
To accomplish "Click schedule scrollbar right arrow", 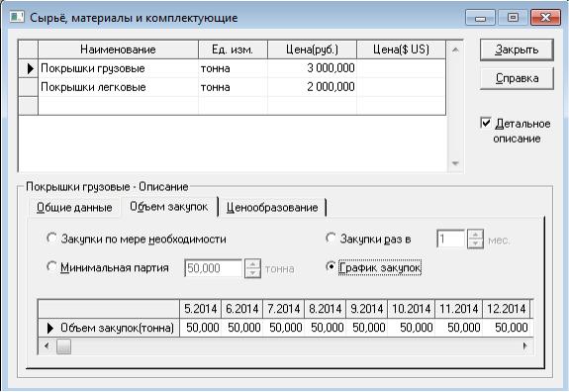I will coord(525,346).
